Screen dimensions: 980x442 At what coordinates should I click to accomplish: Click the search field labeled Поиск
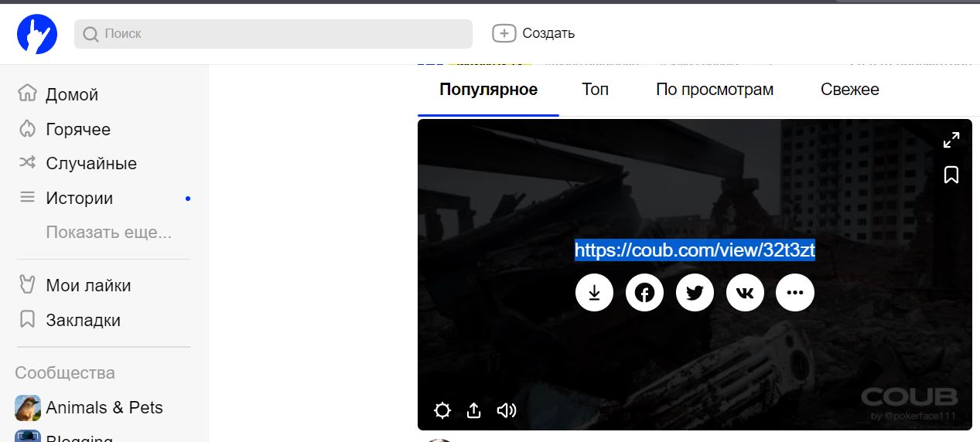(273, 34)
